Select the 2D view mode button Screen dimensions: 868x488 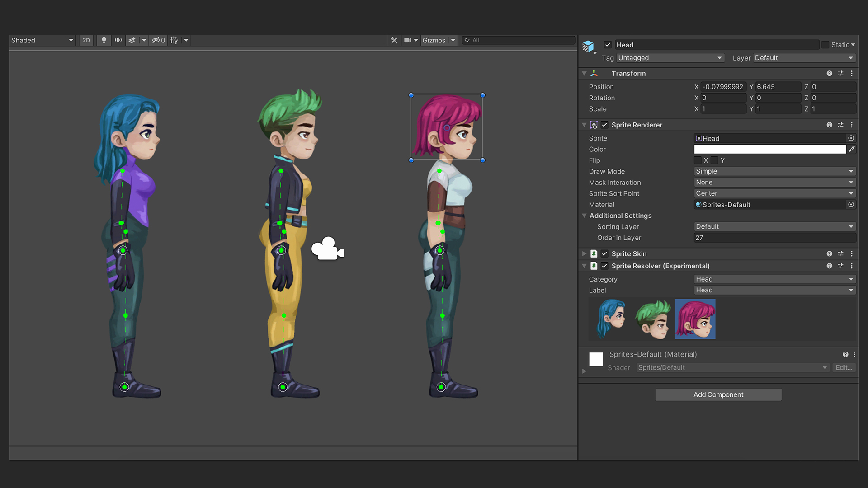[x=86, y=40]
